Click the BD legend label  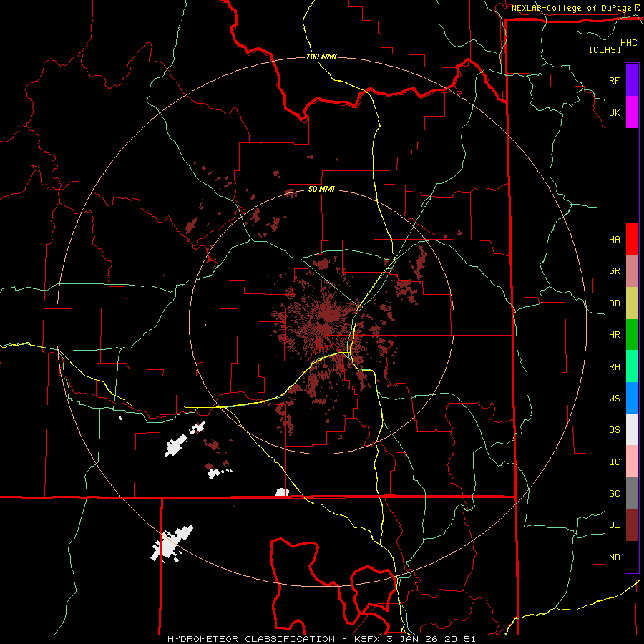click(614, 303)
